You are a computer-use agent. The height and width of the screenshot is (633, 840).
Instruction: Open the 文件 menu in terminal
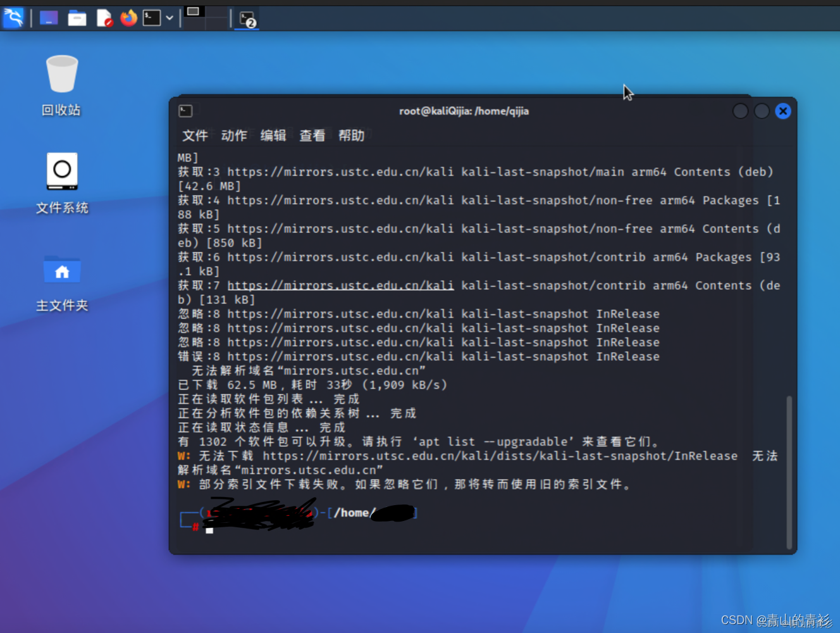(x=195, y=135)
